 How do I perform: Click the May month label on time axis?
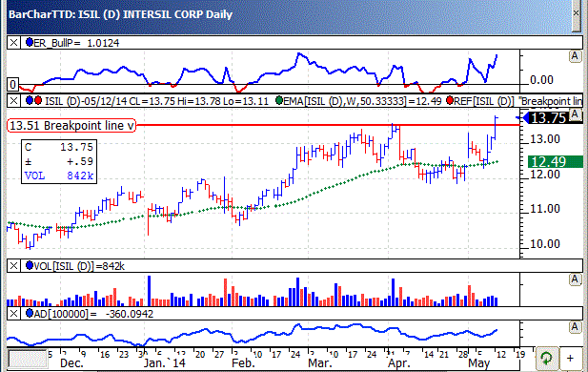(x=478, y=363)
